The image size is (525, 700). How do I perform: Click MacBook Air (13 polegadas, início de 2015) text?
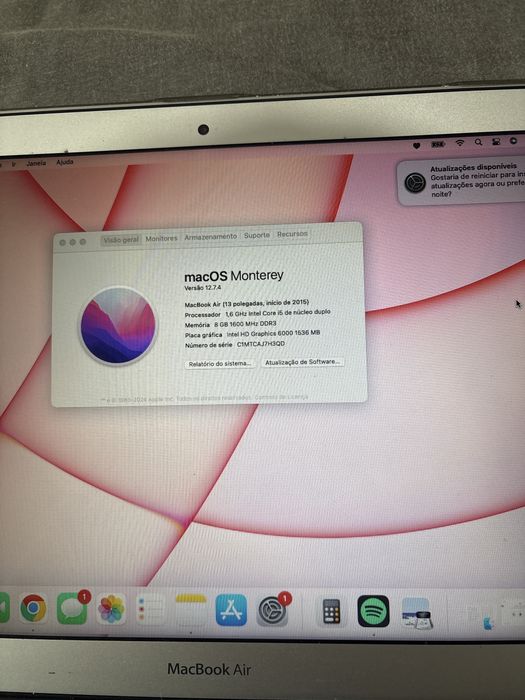(246, 304)
